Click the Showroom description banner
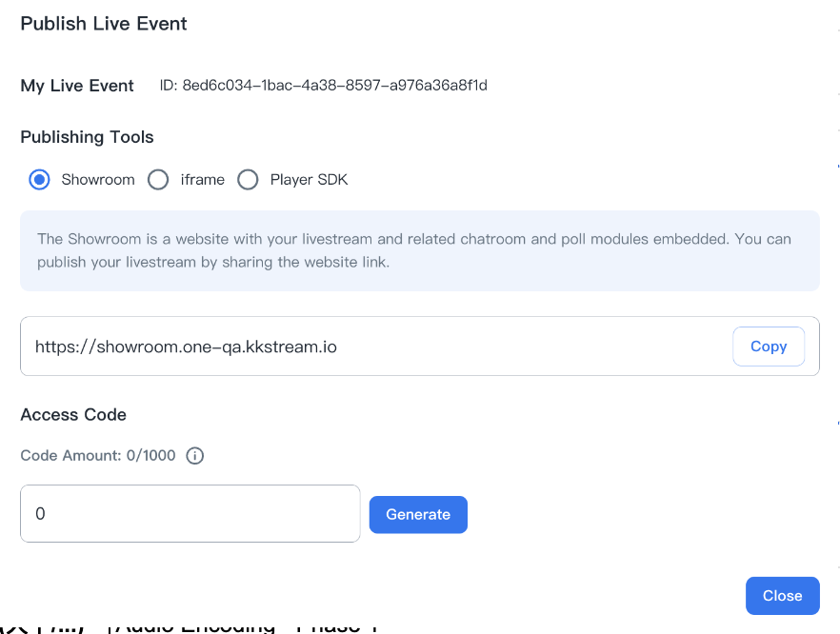 tap(419, 250)
